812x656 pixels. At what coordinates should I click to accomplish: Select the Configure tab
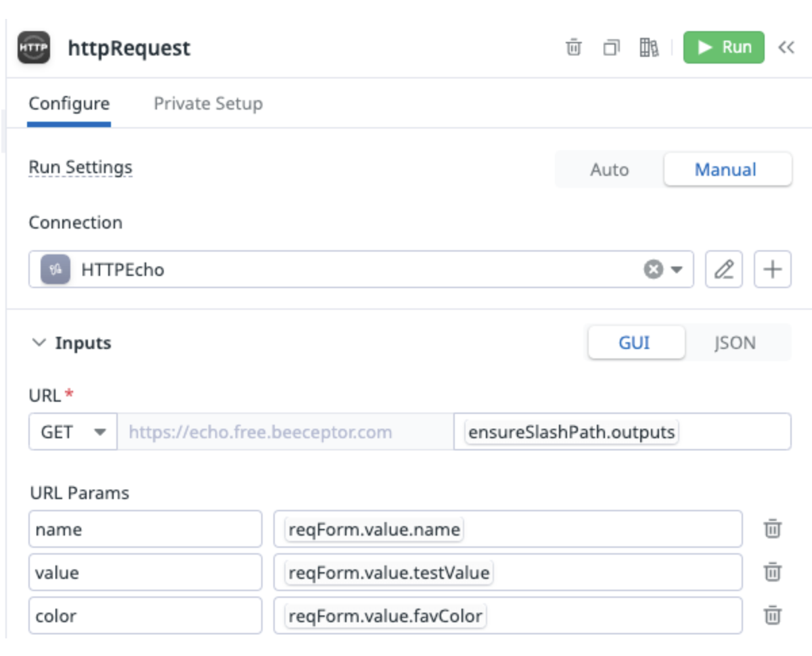pos(68,103)
